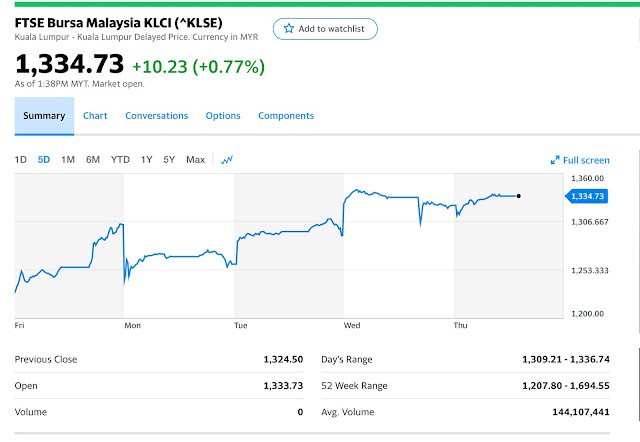The height and width of the screenshot is (442, 640).
Task: Click the Kuala Lumpur Delayed Price subtitle
Action: (137, 37)
